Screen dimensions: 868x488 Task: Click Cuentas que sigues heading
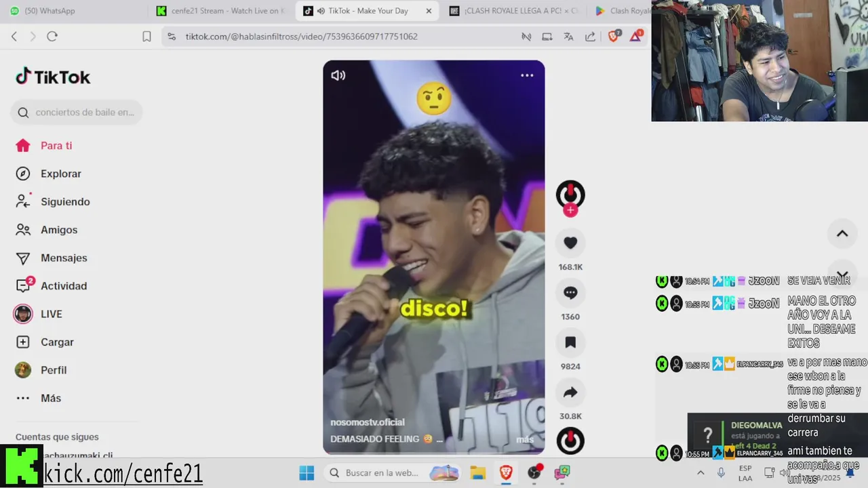click(x=57, y=437)
